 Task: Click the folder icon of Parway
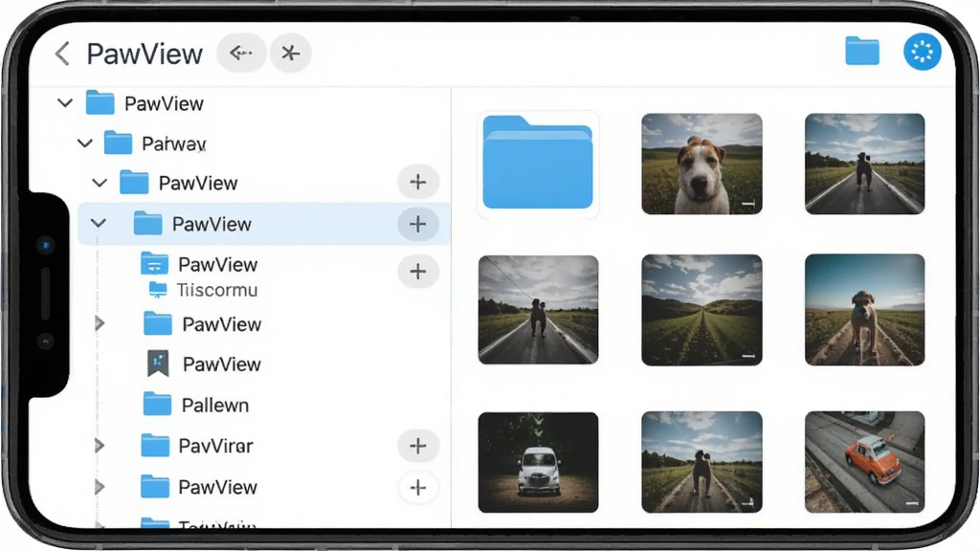click(118, 143)
